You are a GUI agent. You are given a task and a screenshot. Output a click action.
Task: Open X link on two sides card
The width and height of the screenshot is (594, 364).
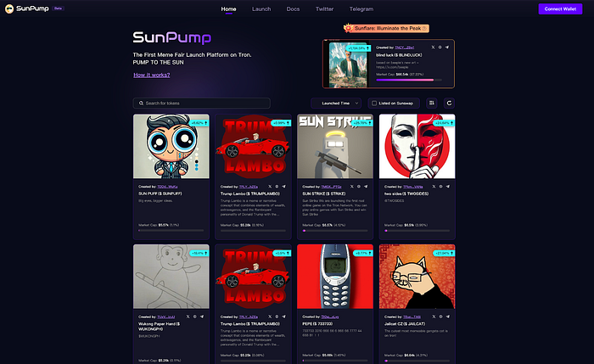tap(434, 187)
